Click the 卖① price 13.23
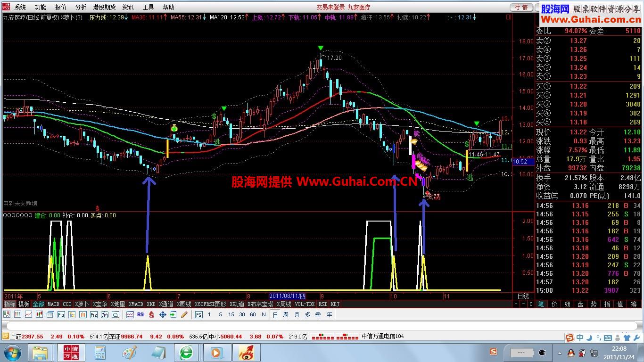The height and width of the screenshot is (362, 644). coord(579,76)
